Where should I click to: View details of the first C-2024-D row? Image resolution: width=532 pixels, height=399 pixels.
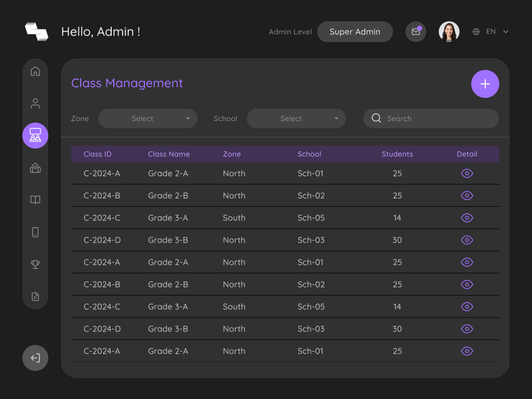467,240
